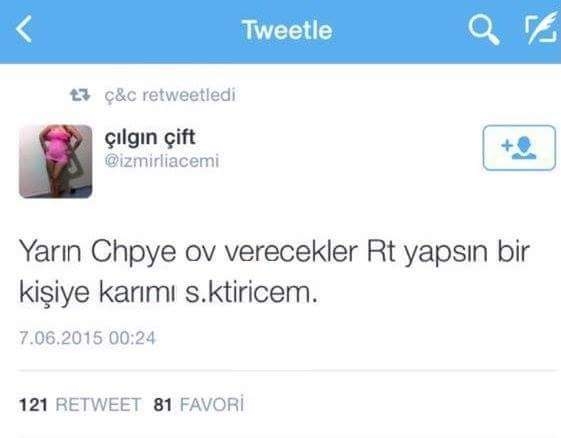Open the 'ç&c retweetledi' retweeter link
This screenshot has height=438, width=561.
[x=170, y=95]
